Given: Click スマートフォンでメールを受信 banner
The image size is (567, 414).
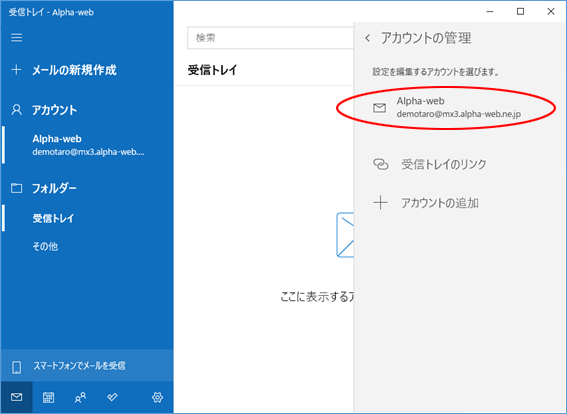Looking at the screenshot, I should pos(87,366).
